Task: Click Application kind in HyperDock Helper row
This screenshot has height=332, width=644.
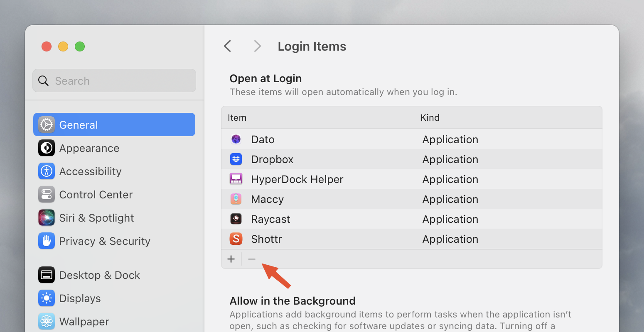Action: [450, 179]
